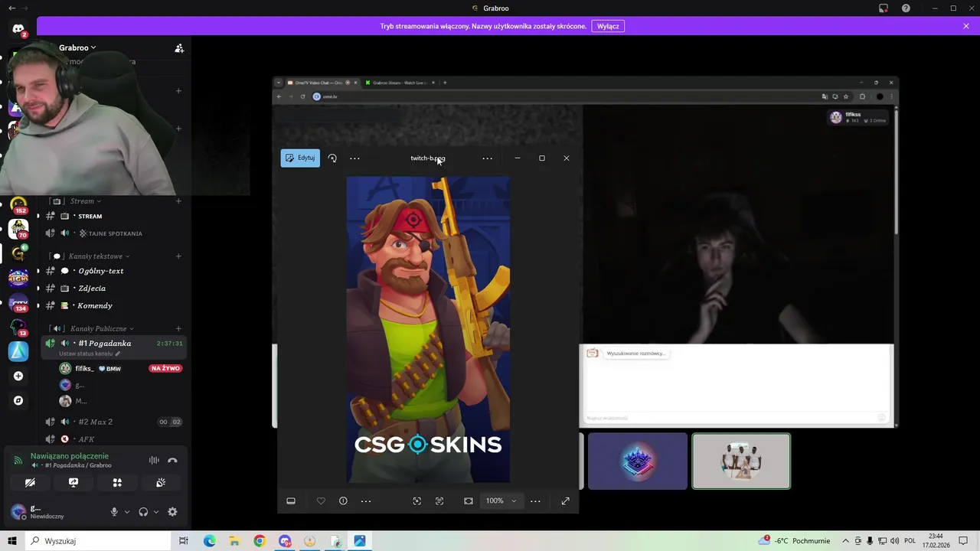980x551 pixels.
Task: Click Ustaw status kanału link
Action: pyautogui.click(x=90, y=354)
